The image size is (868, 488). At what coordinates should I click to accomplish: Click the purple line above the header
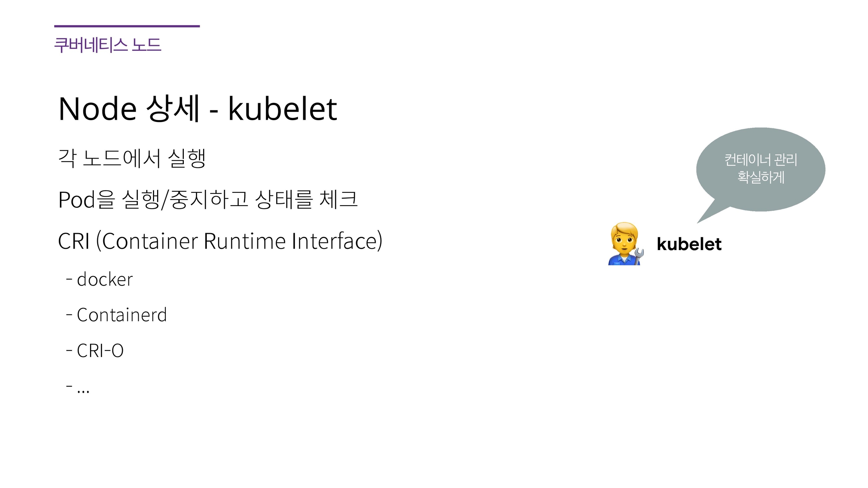(x=127, y=26)
